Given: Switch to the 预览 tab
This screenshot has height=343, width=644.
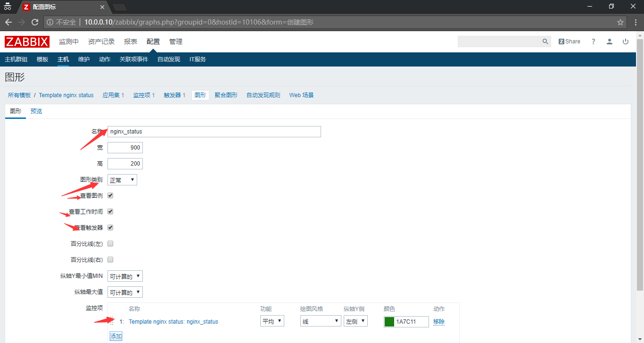Looking at the screenshot, I should (x=36, y=111).
